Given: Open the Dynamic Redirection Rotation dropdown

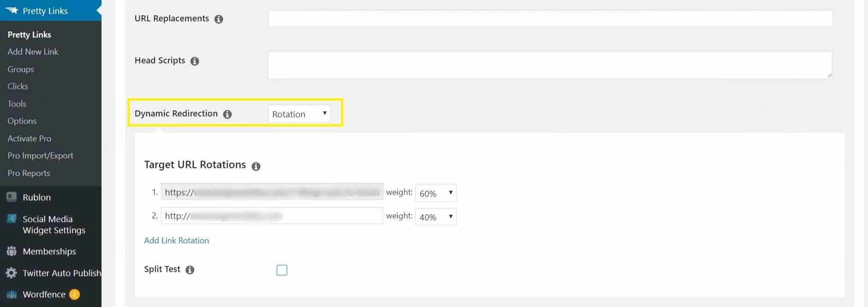Looking at the screenshot, I should tap(299, 114).
